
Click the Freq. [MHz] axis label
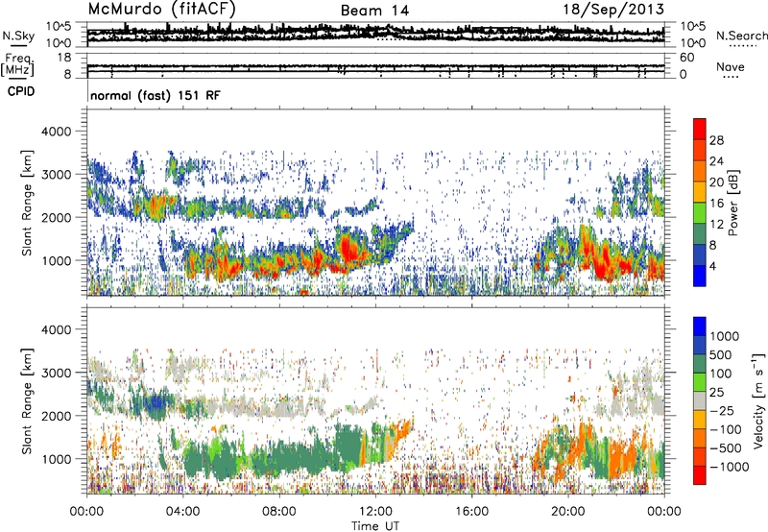(17, 64)
